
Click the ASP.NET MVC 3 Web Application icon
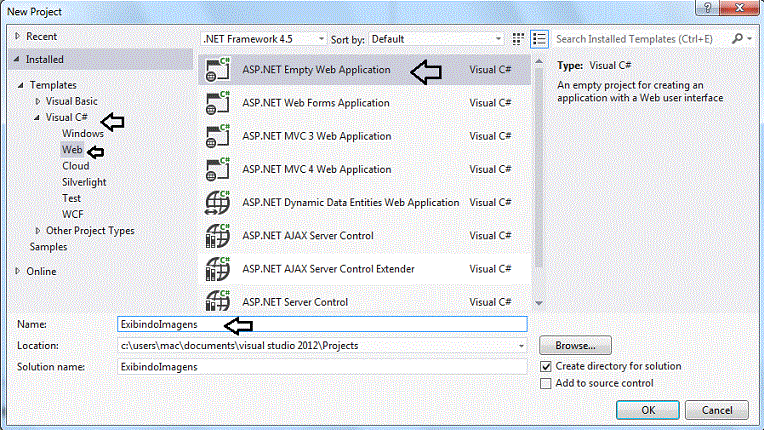[217, 136]
